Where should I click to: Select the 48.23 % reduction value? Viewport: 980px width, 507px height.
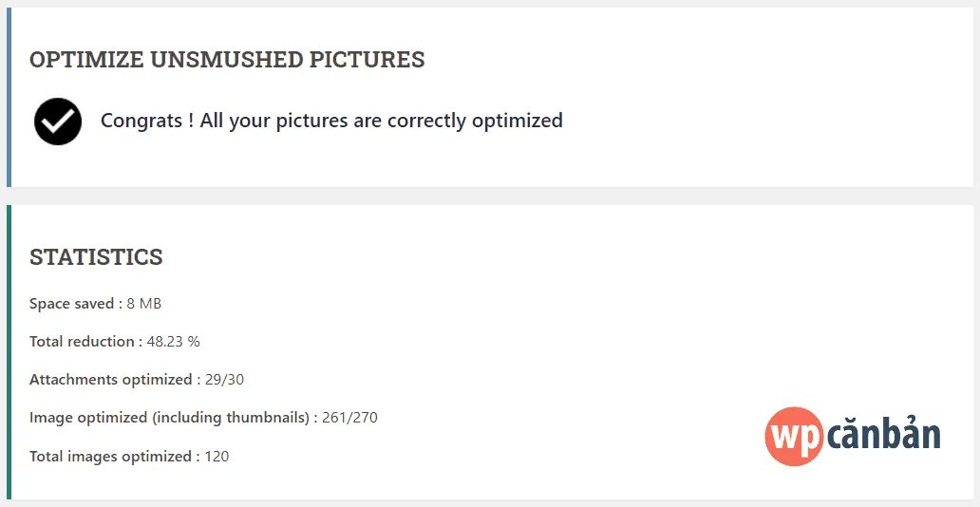click(173, 342)
